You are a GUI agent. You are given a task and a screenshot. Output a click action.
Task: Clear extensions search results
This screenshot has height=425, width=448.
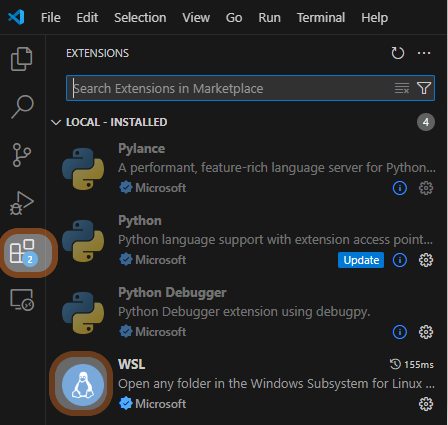tap(402, 88)
